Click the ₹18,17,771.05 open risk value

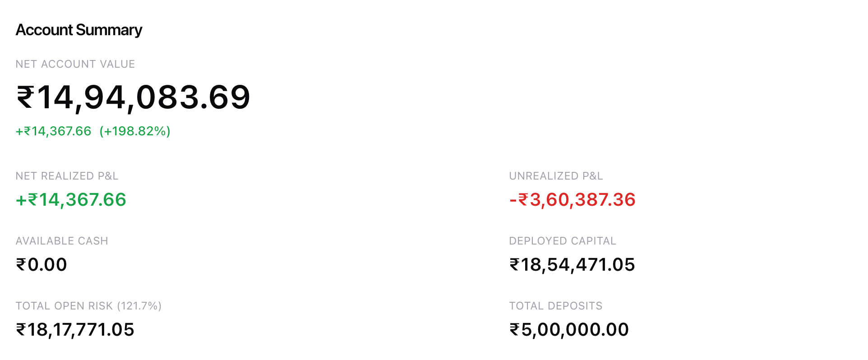(75, 330)
